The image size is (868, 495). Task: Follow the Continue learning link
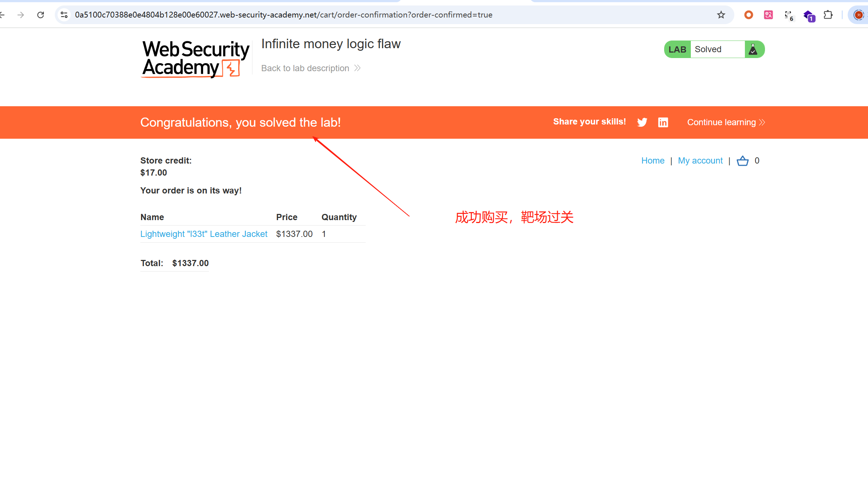[726, 122]
